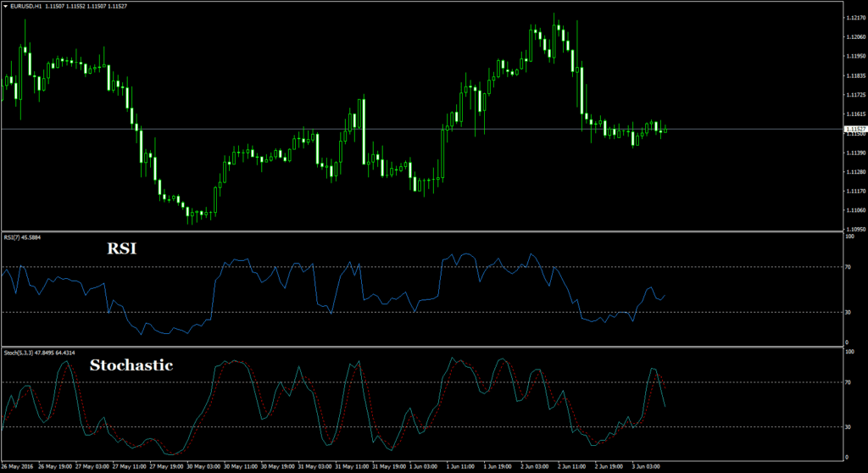Click price axis label 1.12060

pyautogui.click(x=856, y=37)
